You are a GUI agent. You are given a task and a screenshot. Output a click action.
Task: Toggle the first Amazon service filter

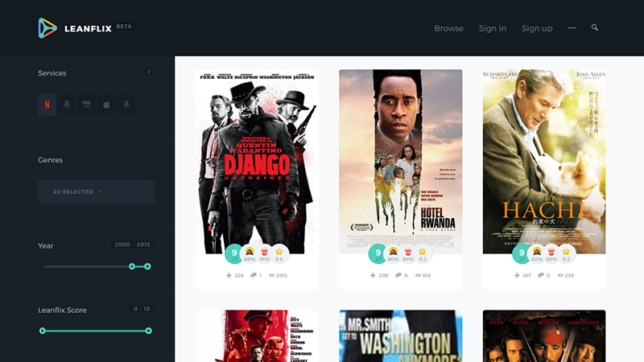pyautogui.click(x=67, y=105)
